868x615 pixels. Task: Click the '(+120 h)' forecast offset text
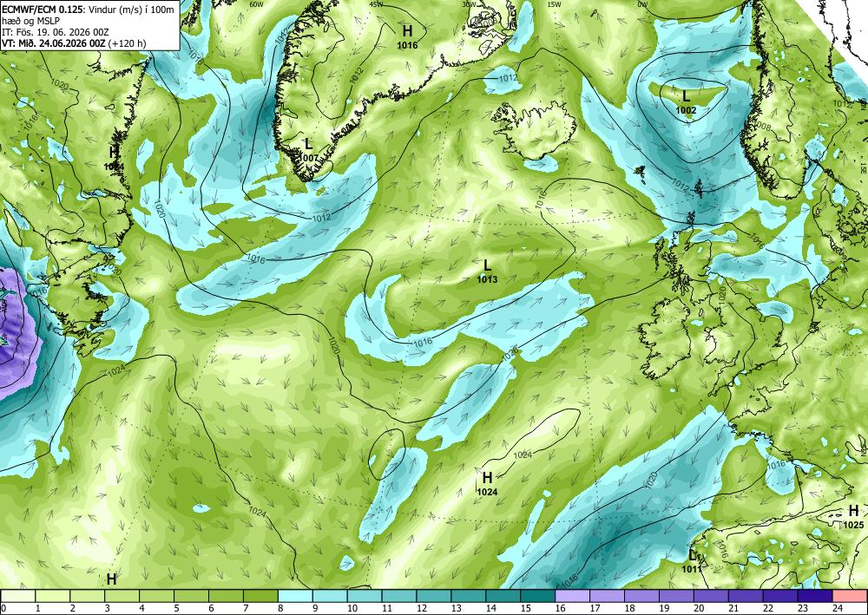[127, 43]
